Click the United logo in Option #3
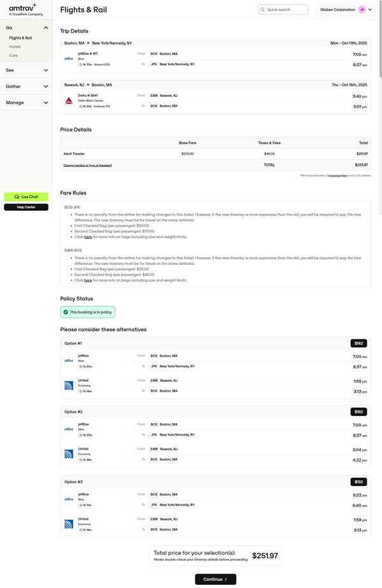The image size is (382, 588). point(69,524)
